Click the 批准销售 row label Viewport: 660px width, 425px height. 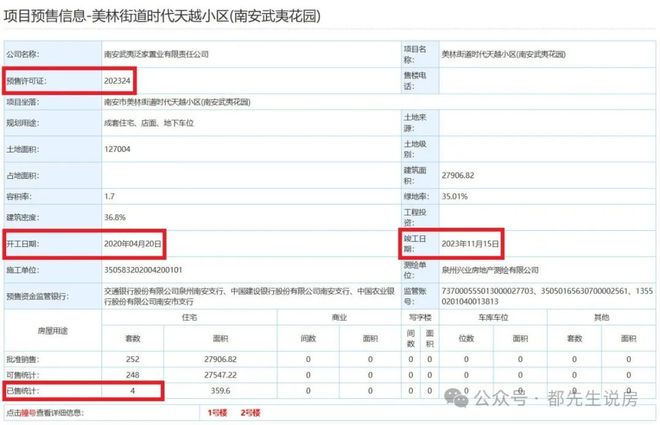(22, 359)
